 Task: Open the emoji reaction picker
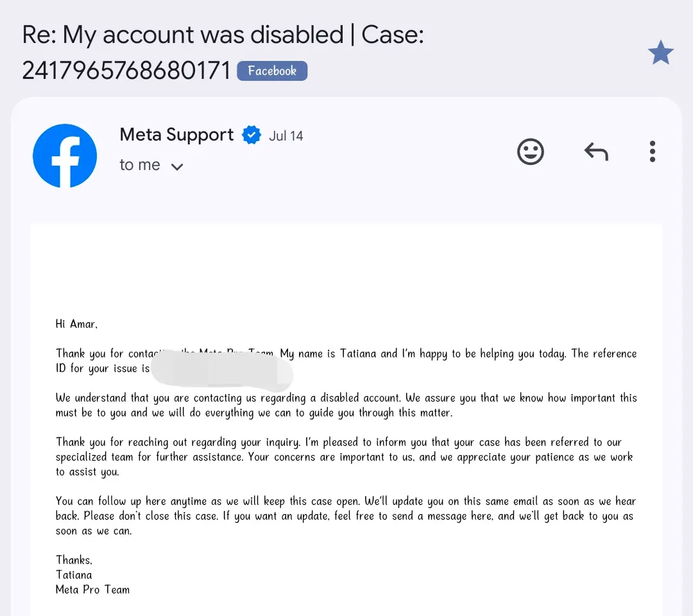point(531,151)
